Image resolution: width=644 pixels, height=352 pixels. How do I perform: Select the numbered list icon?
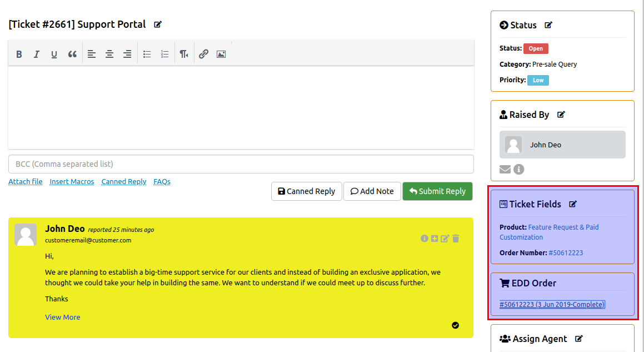(164, 54)
